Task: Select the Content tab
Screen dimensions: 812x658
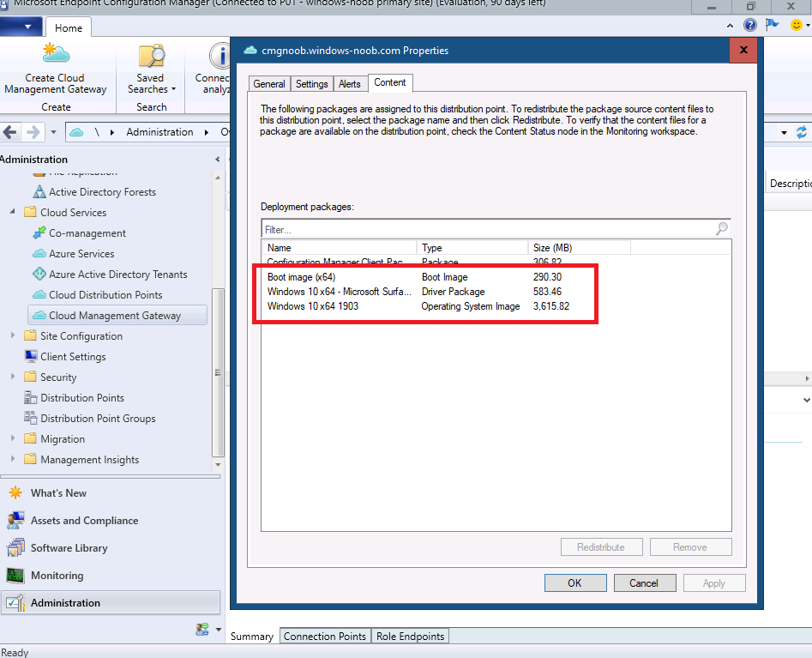Action: coord(390,83)
